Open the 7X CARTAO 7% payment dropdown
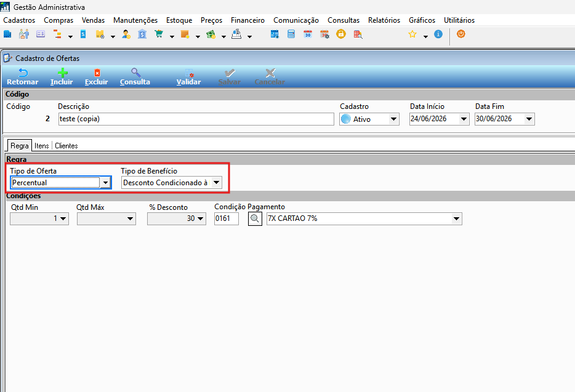The width and height of the screenshot is (575, 392). (456, 219)
